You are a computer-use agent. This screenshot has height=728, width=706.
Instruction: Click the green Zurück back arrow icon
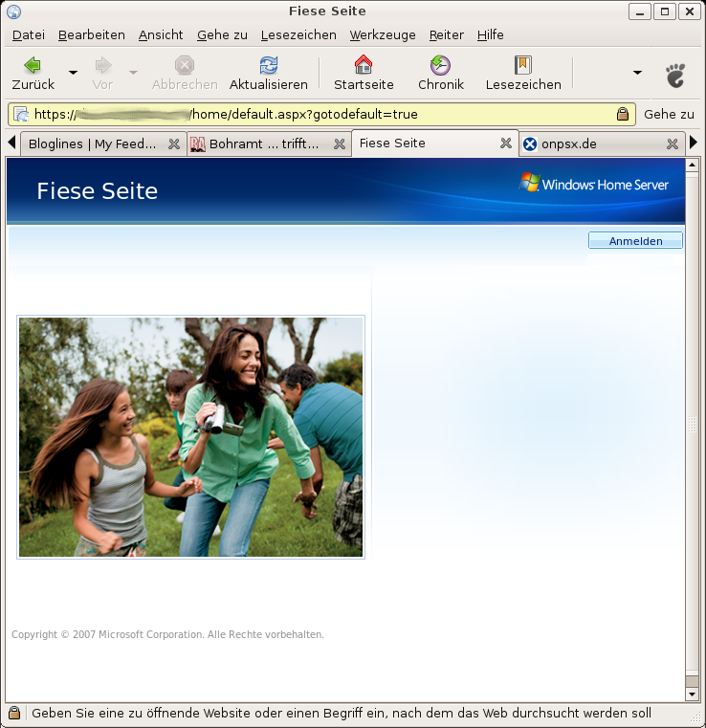click(33, 65)
